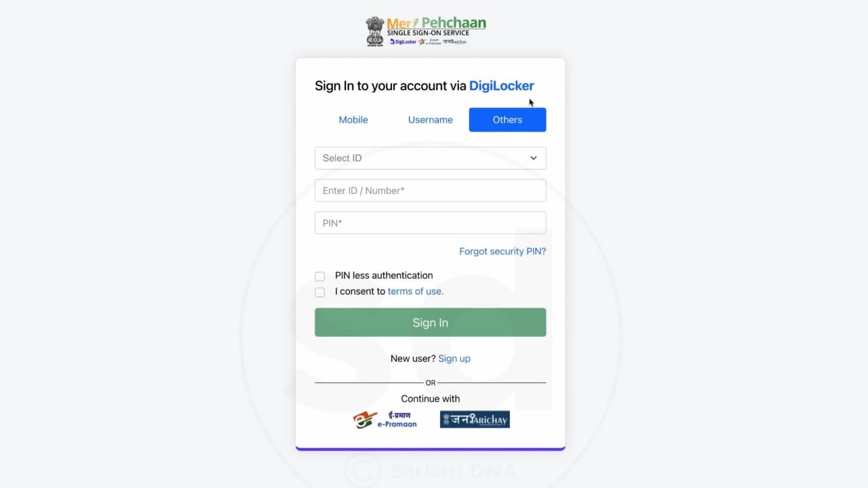868x488 pixels.
Task: Enable PIN less authentication checkbox
Action: point(319,276)
